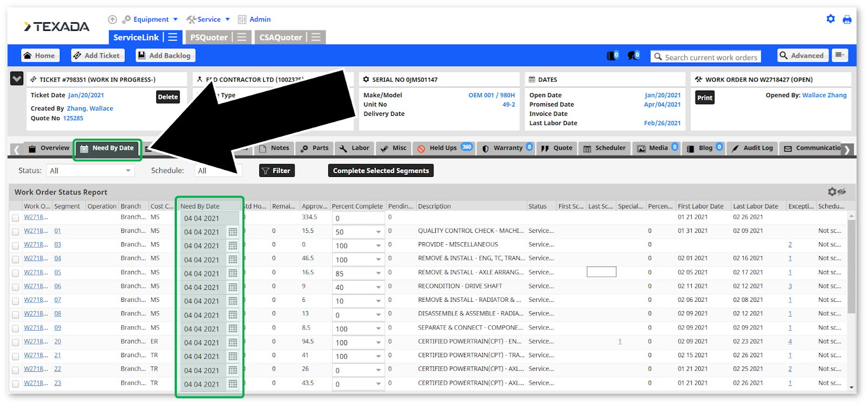Click the Filter button
The image size is (868, 405).
[277, 170]
